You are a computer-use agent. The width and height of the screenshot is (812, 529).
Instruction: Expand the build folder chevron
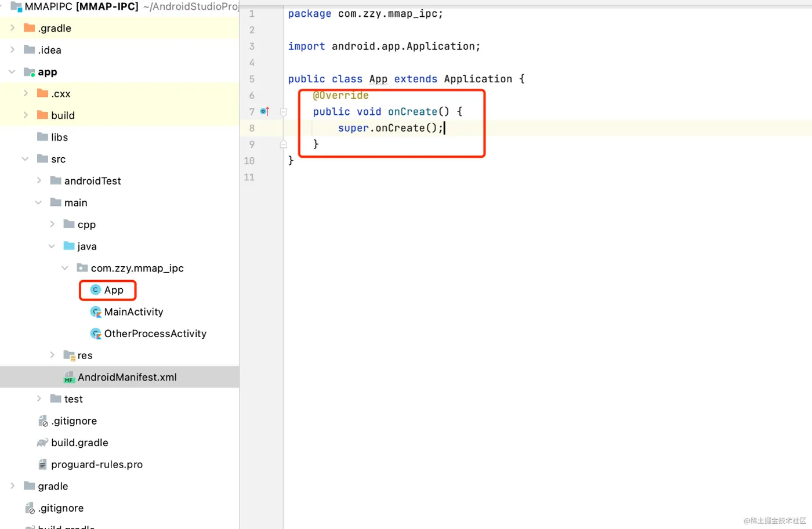26,115
